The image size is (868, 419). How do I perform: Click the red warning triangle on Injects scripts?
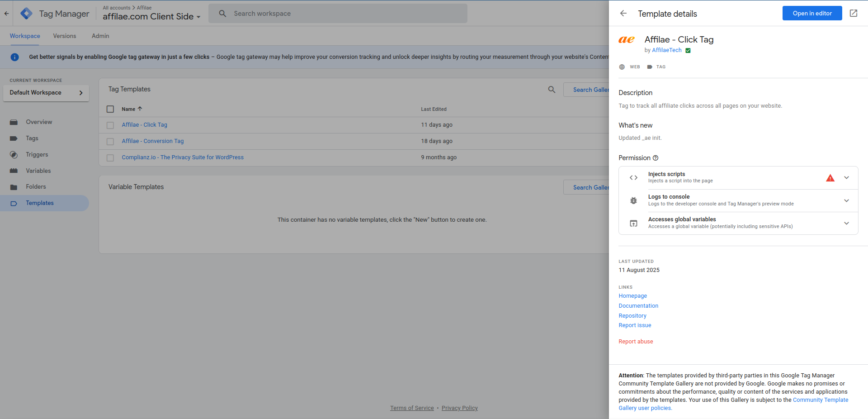pyautogui.click(x=830, y=178)
